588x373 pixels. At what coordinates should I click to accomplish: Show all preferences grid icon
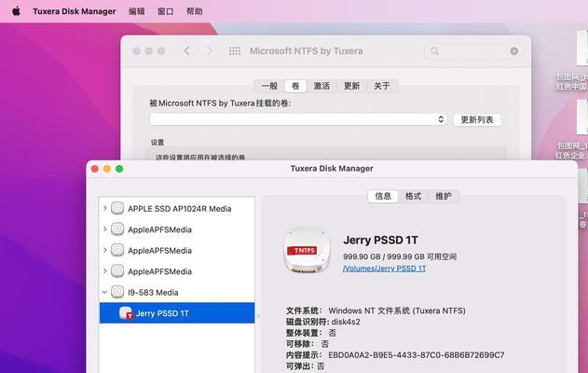point(235,50)
